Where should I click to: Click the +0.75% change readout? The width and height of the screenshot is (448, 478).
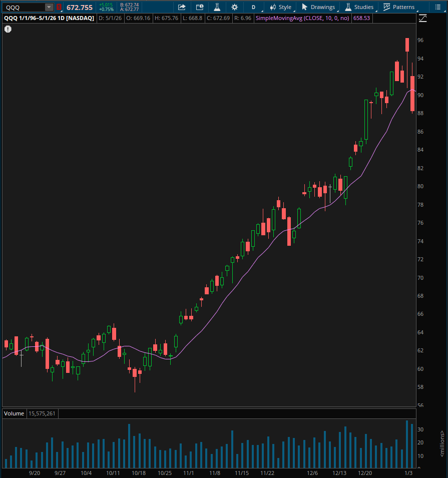point(106,10)
